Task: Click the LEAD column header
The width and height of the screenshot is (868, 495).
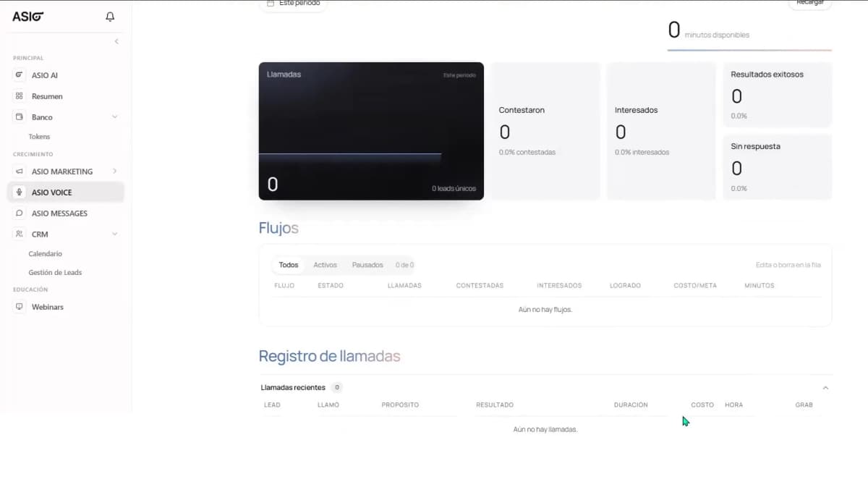Action: click(272, 405)
